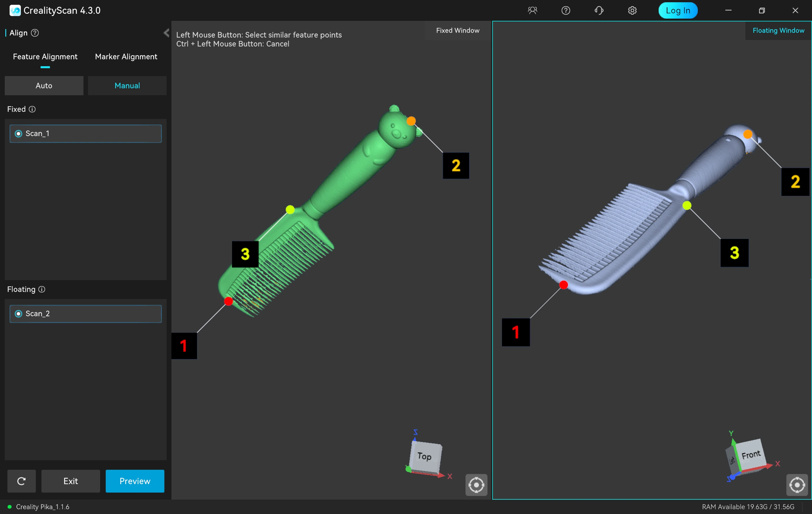Screen dimensions: 812x514
Task: Collapse the Align side panel arrow
Action: pos(166,33)
